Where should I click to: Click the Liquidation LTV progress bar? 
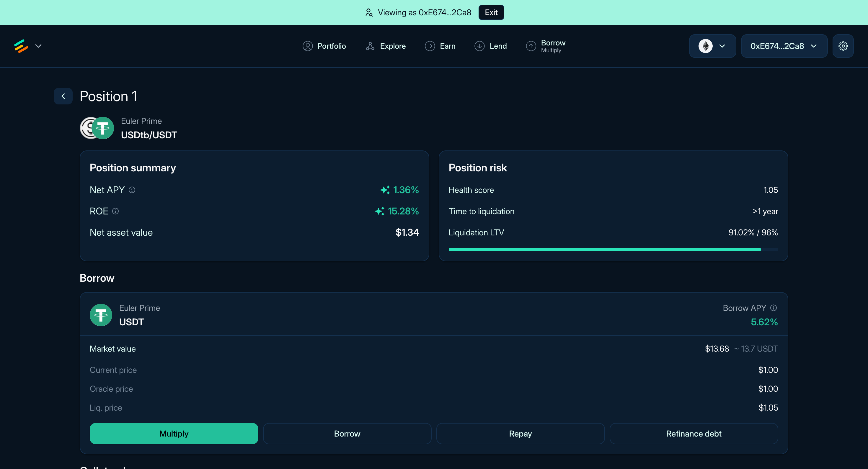613,250
